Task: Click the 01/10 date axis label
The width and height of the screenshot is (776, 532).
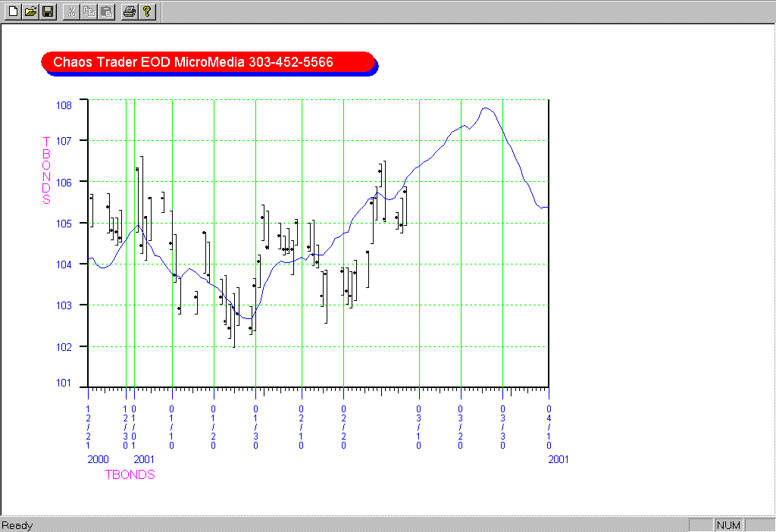Action: [x=172, y=427]
